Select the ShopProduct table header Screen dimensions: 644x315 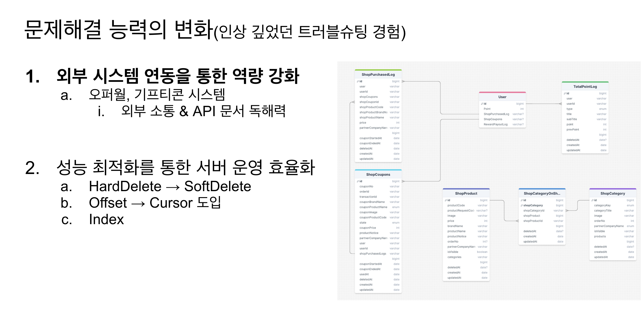(x=466, y=193)
